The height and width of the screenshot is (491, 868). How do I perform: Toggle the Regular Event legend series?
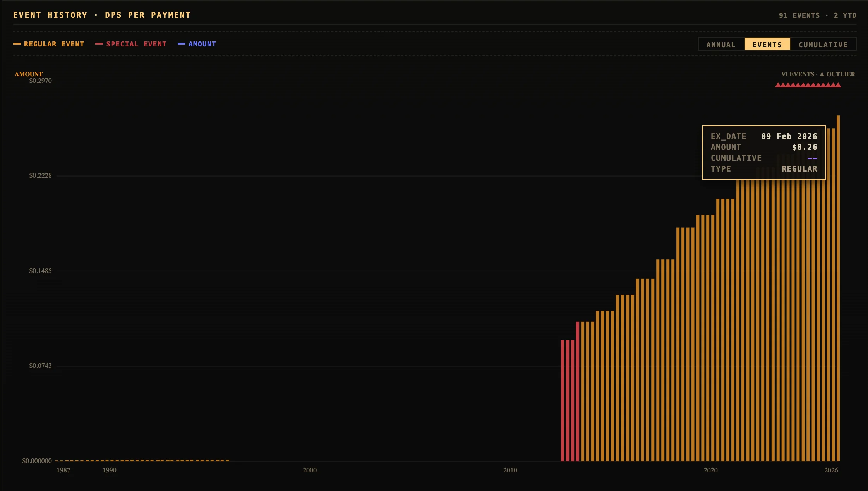[x=49, y=44]
